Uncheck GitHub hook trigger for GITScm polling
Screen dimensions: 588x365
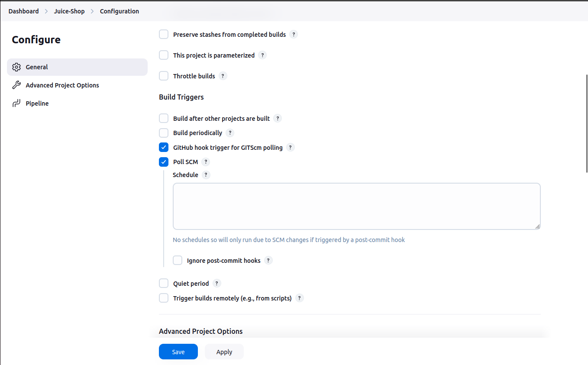tap(164, 147)
